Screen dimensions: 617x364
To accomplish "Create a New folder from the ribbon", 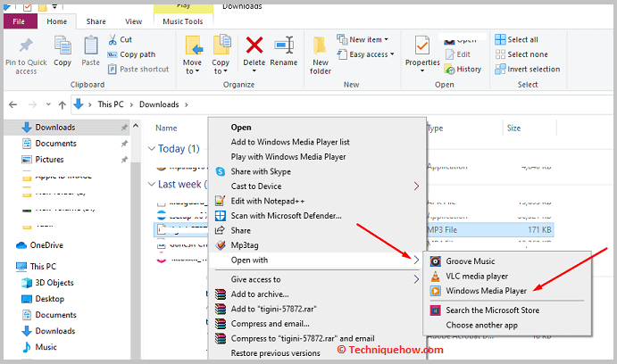I will coord(321,55).
